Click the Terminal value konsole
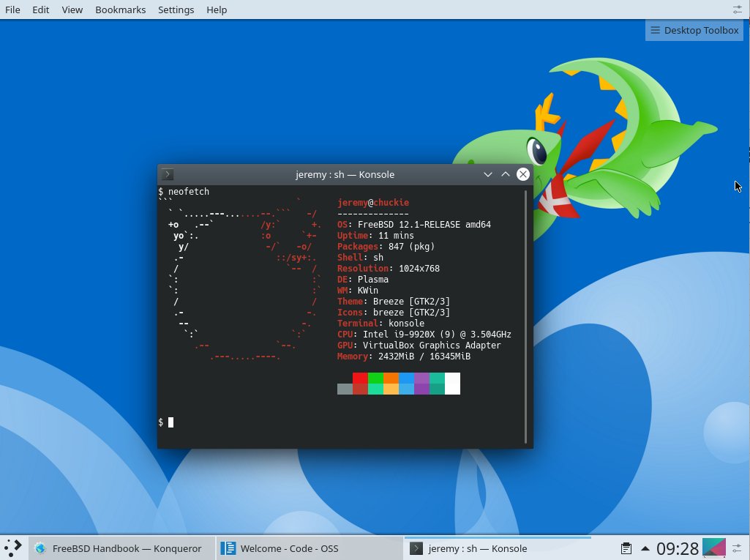The width and height of the screenshot is (750, 560). pyautogui.click(x=406, y=324)
